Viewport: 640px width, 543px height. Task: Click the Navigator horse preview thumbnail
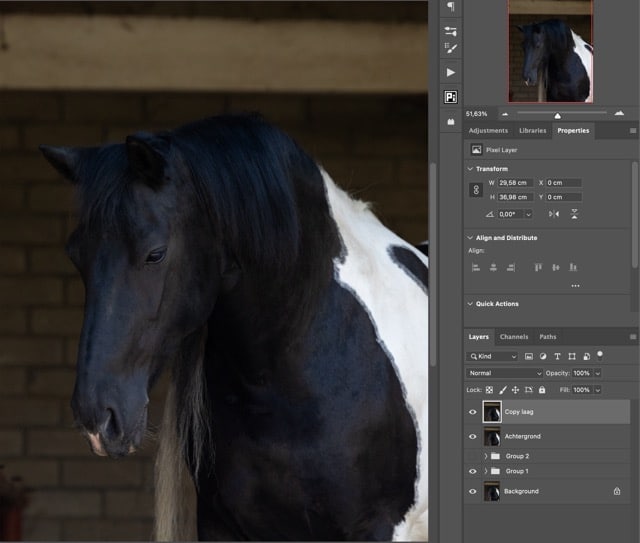[551, 51]
